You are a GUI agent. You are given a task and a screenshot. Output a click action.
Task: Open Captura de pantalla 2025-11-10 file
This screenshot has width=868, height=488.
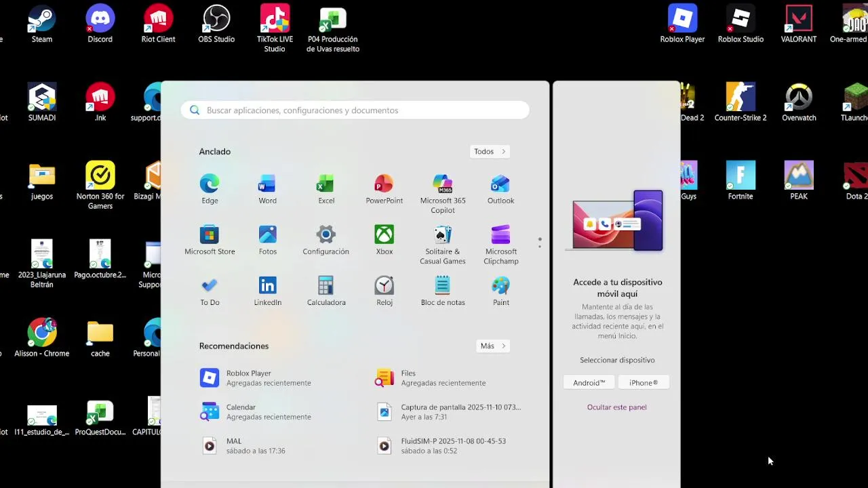click(x=451, y=412)
